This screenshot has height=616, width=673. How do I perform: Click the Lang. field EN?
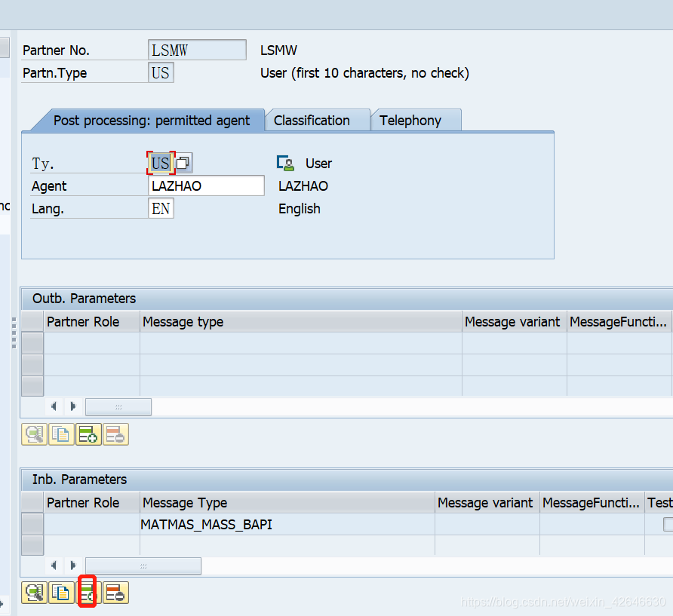pos(161,209)
